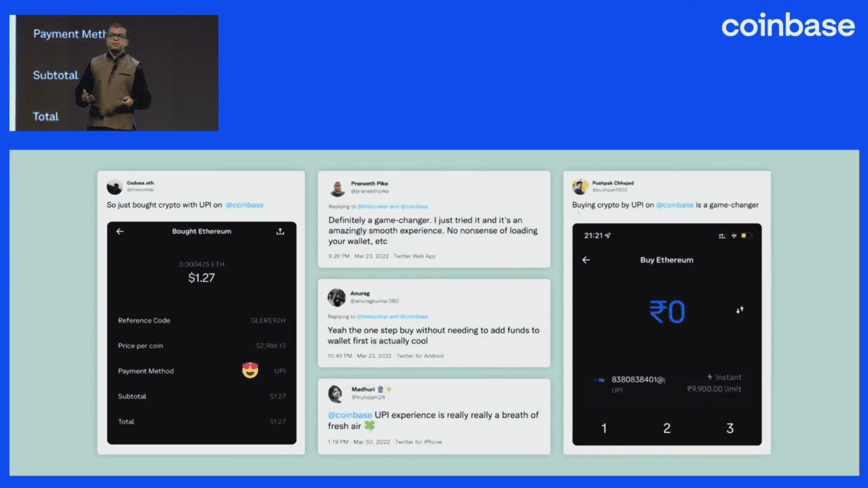Click the back arrow on Buy Ethereum screen
The width and height of the screenshot is (868, 488).
[x=587, y=259]
